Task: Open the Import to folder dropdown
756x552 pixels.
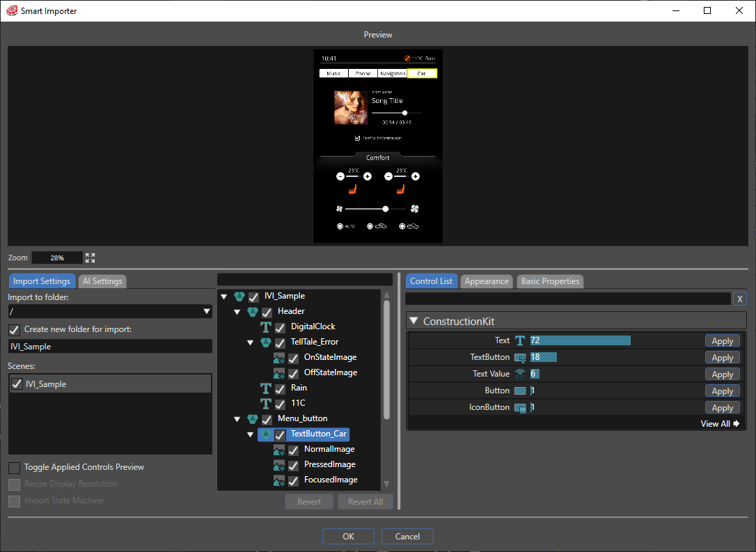Action: point(206,311)
